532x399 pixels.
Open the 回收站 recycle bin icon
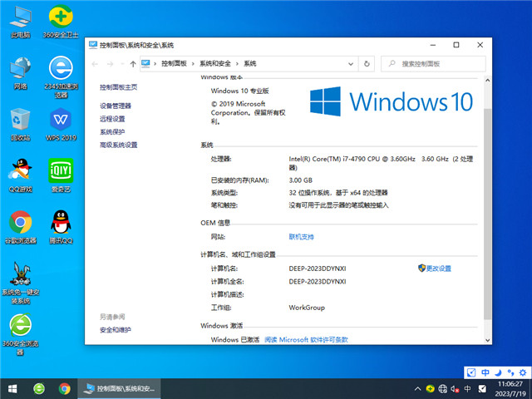point(20,125)
